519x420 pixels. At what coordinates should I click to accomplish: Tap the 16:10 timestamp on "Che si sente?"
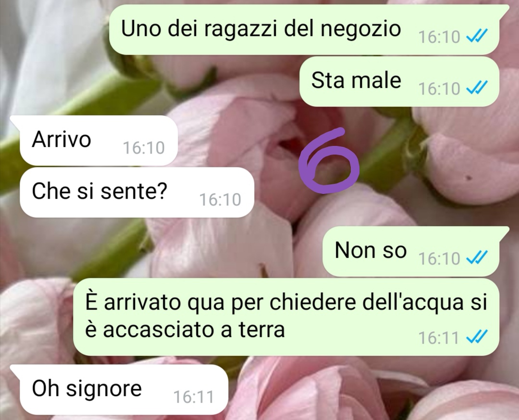(x=220, y=199)
